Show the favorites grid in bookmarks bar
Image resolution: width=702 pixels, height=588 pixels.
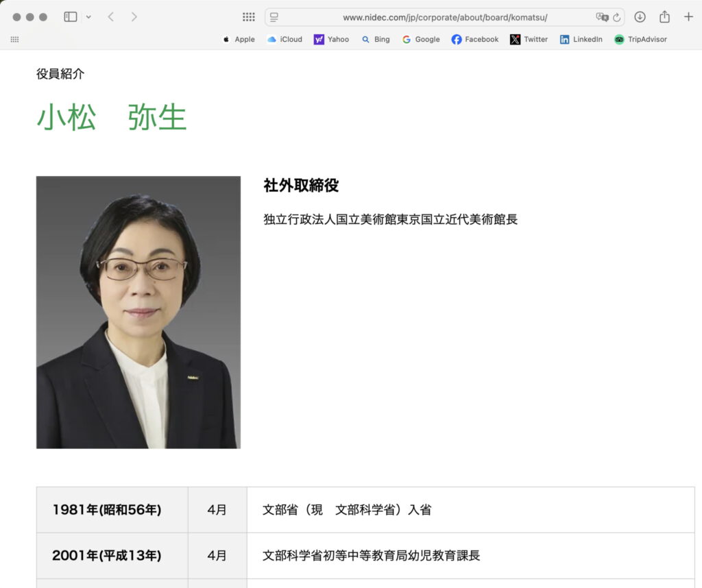click(14, 39)
